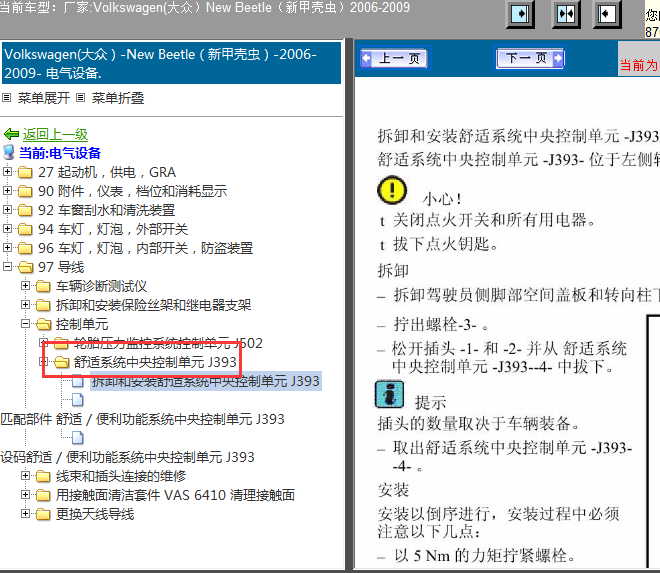Open 匹配部件 舒适/便利功能系统中央控制单元 J393
Image resolution: width=660 pixels, height=573 pixels.
(x=142, y=419)
